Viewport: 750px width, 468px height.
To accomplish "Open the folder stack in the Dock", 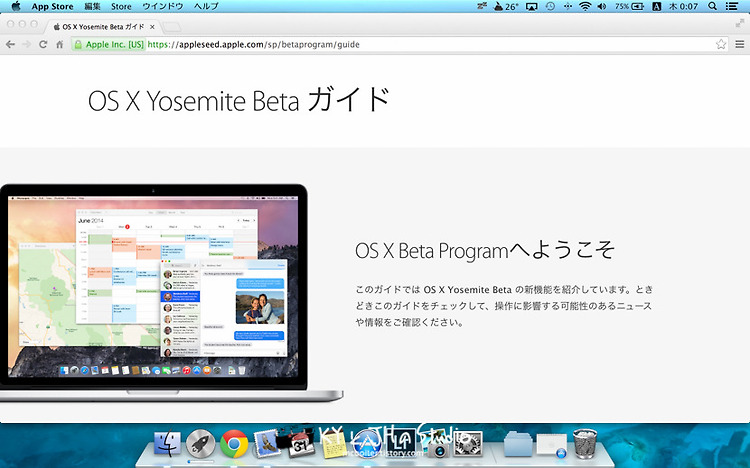I will point(518,444).
